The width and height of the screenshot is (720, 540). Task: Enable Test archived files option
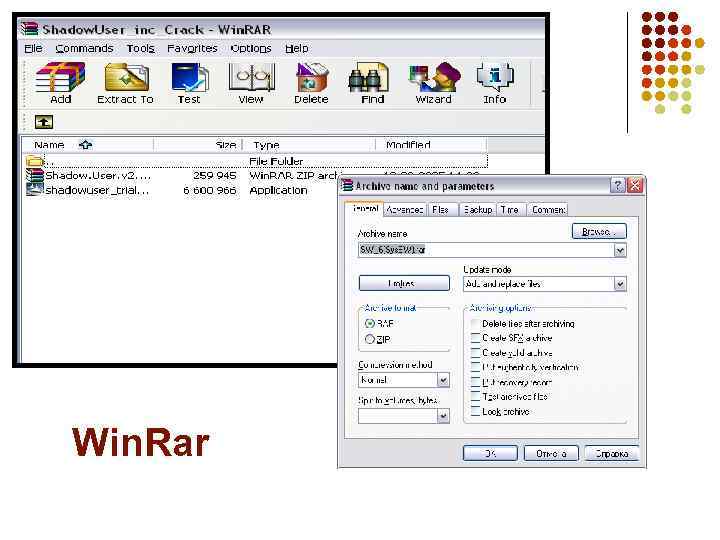pyautogui.click(x=475, y=397)
